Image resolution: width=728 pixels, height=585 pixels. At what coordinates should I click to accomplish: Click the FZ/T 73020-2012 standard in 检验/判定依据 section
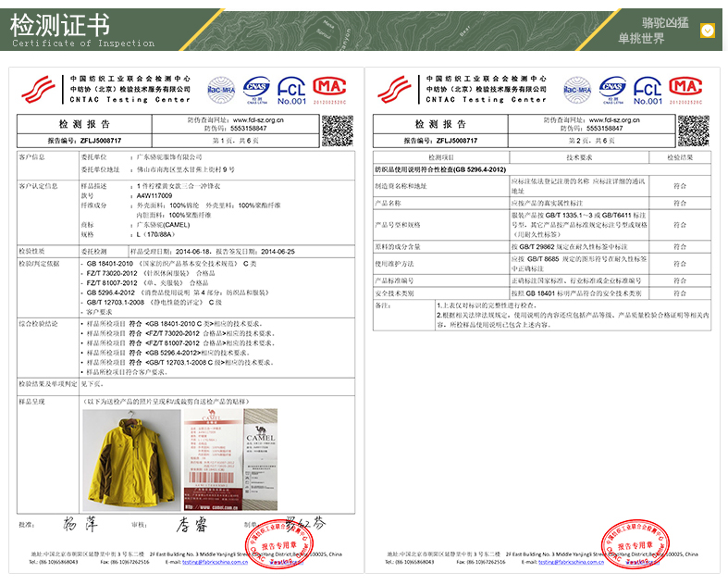point(112,273)
